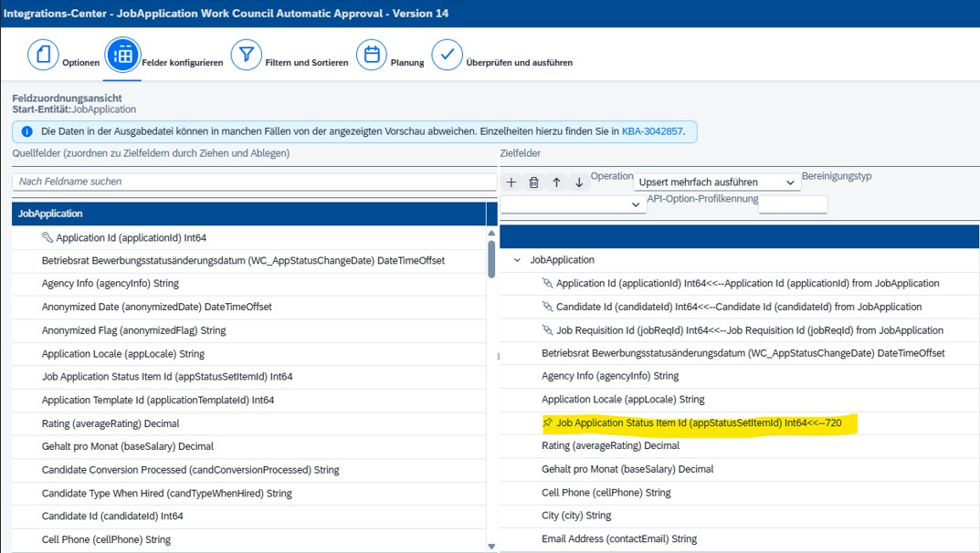Viewport: 980px width, 553px height.
Task: Click the plus icon to add target field
Action: pos(511,183)
